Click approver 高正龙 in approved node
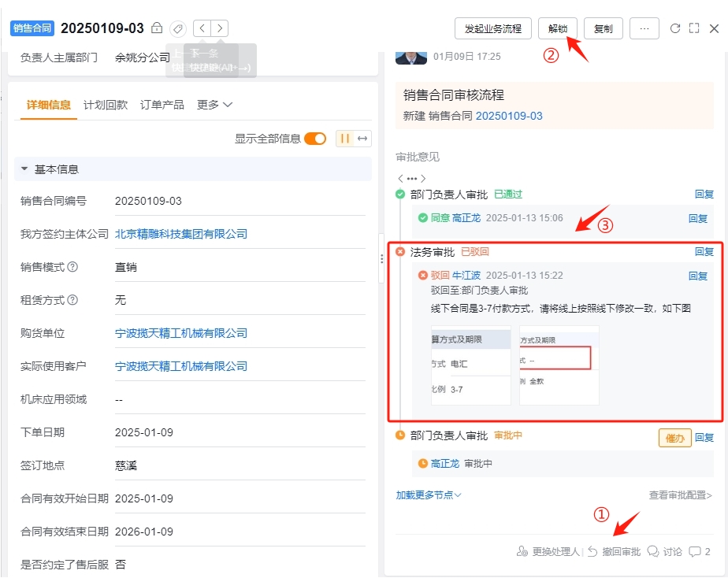 pyautogui.click(x=466, y=217)
